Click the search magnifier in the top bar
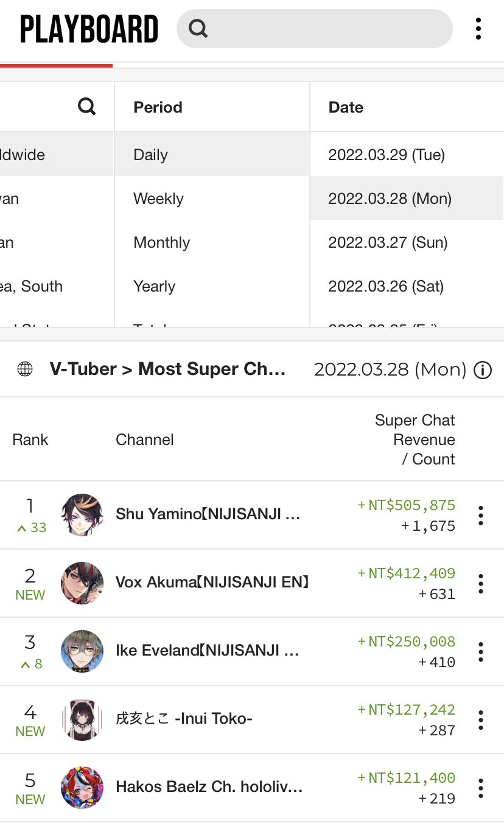 click(x=198, y=28)
